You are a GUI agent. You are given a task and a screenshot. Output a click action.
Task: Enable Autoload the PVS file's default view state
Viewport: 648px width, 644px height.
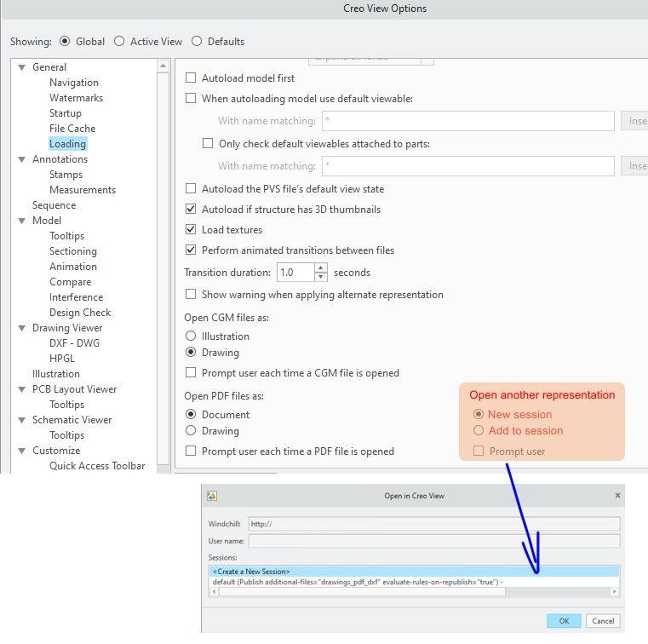191,188
